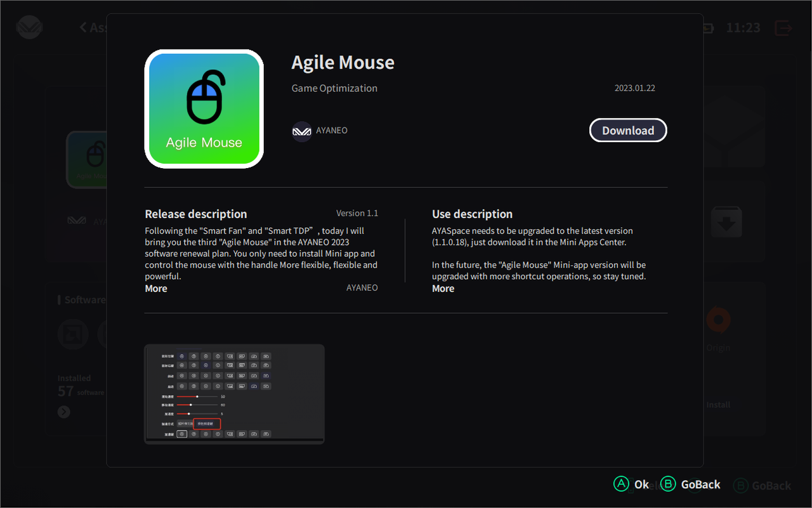The height and width of the screenshot is (508, 812).
Task: Click the Release description heading
Action: coord(196,214)
